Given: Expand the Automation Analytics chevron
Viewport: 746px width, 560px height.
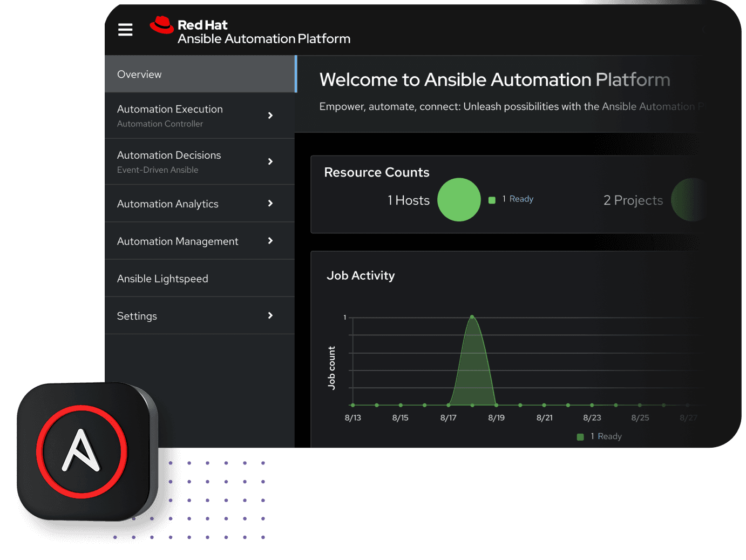Looking at the screenshot, I should 270,204.
